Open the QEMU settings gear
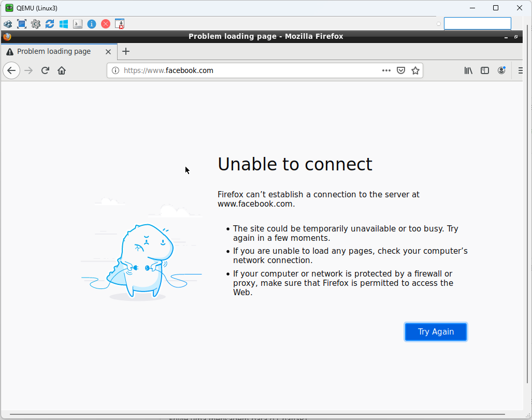This screenshot has height=420, width=532. [36, 24]
